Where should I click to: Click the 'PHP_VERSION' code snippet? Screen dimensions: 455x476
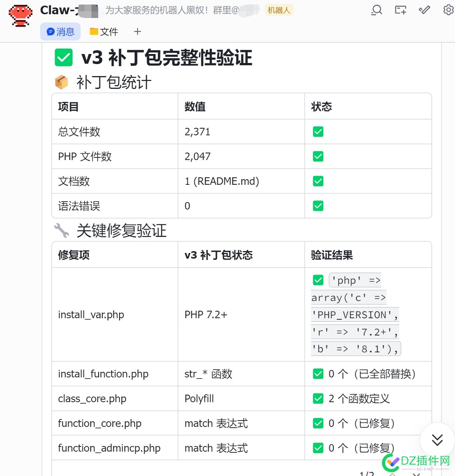coord(355,315)
